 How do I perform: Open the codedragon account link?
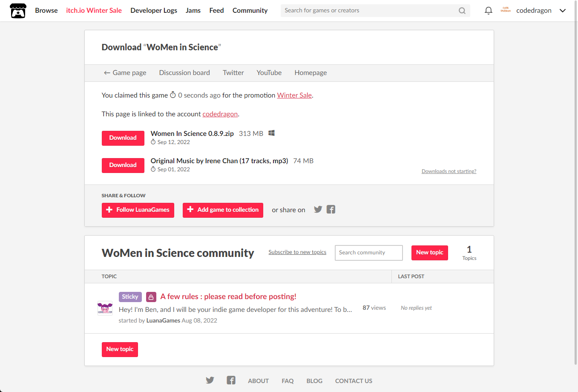pos(220,114)
